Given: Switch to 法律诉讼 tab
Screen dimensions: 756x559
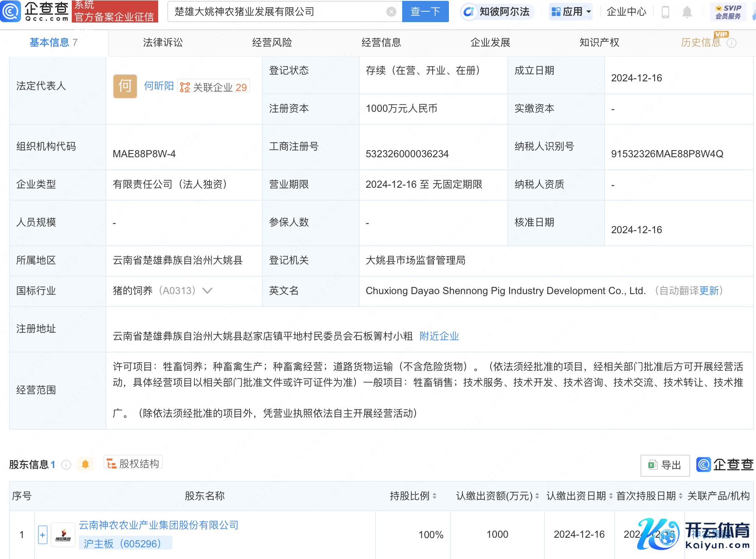Looking at the screenshot, I should pos(163,43).
